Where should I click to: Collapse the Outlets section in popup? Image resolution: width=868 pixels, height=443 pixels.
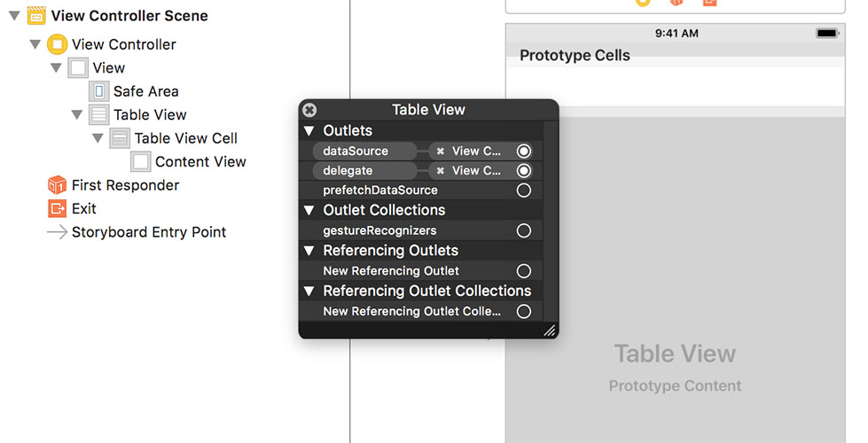[309, 131]
